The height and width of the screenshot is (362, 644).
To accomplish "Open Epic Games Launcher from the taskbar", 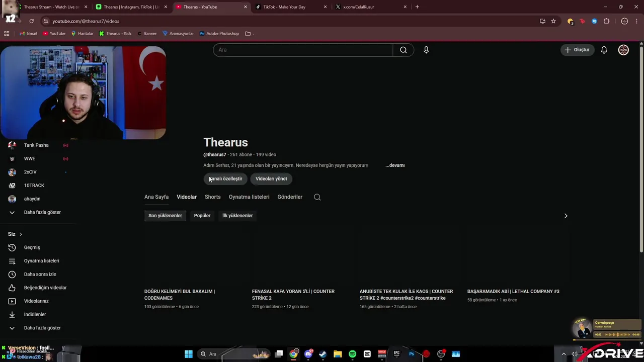I will pyautogui.click(x=396, y=354).
